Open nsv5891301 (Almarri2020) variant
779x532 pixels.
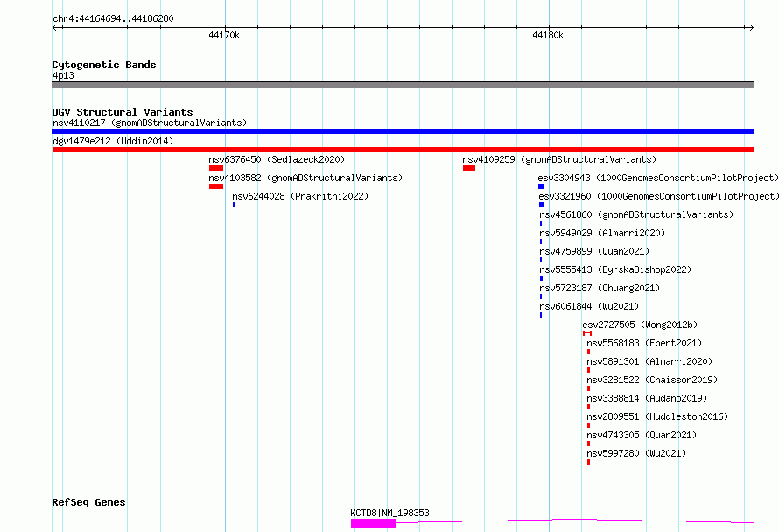click(649, 361)
